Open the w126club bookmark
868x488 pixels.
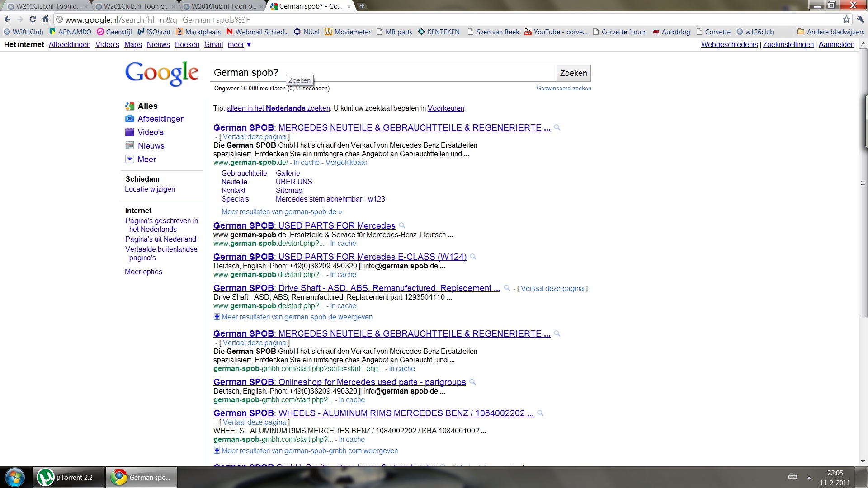[755, 32]
